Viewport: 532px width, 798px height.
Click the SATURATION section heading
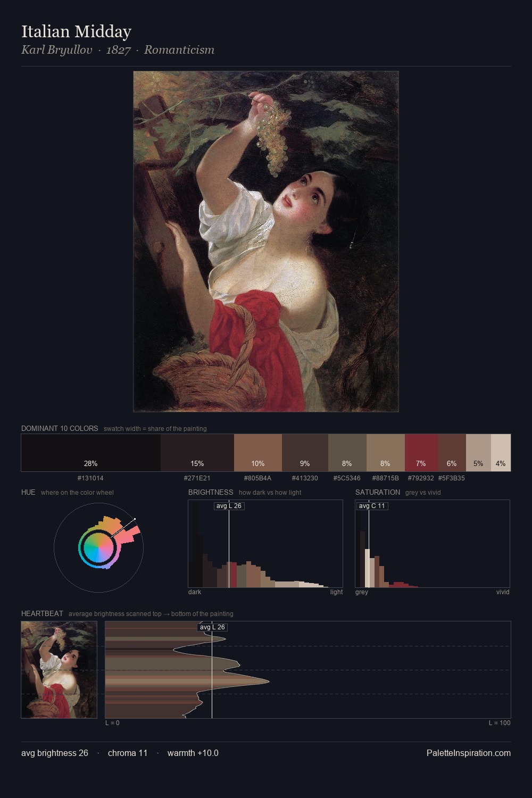click(x=378, y=492)
